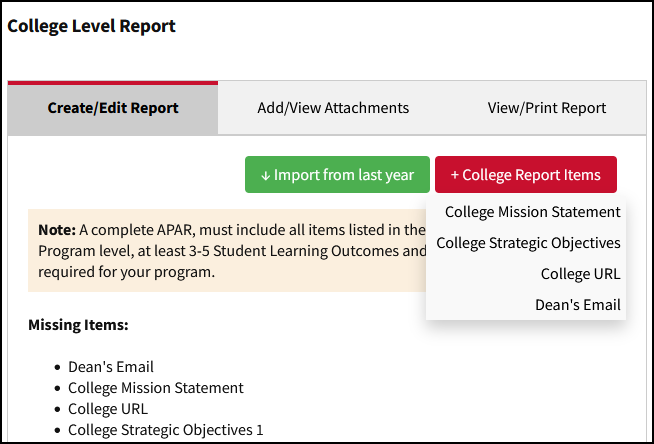Open the Add/View Attachments tab

pos(333,108)
